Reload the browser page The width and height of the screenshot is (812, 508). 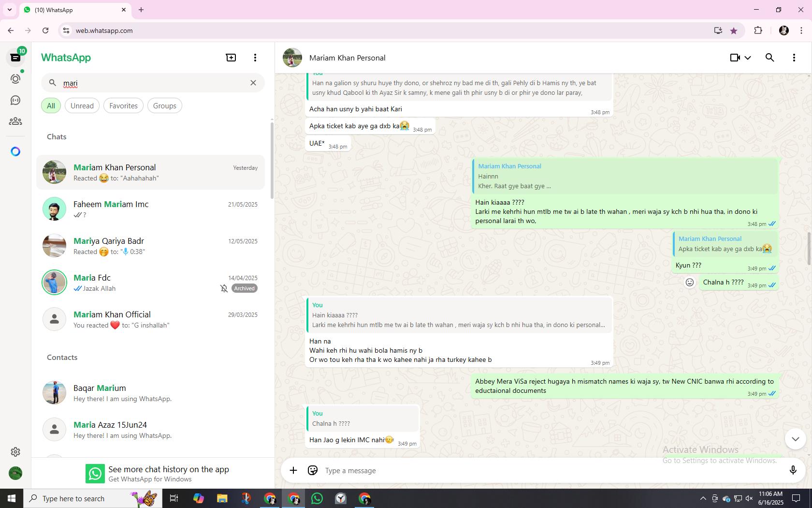(x=45, y=30)
